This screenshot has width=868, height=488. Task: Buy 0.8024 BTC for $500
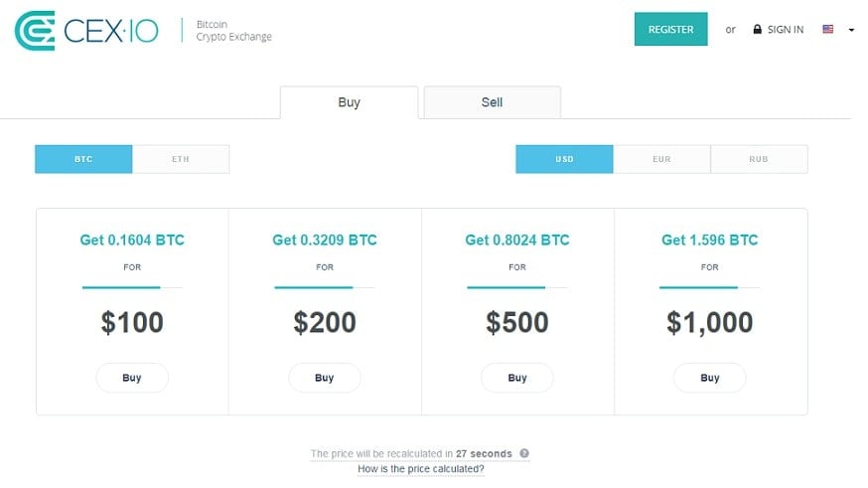[x=517, y=378]
